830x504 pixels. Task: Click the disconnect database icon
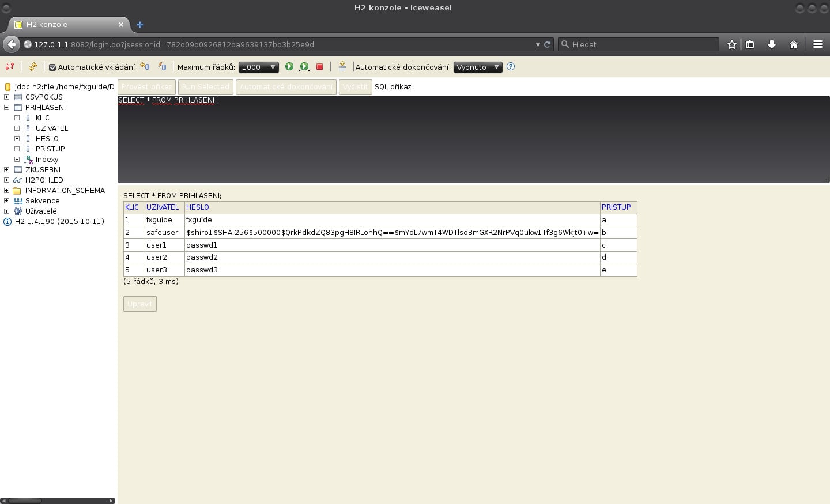pos(10,67)
